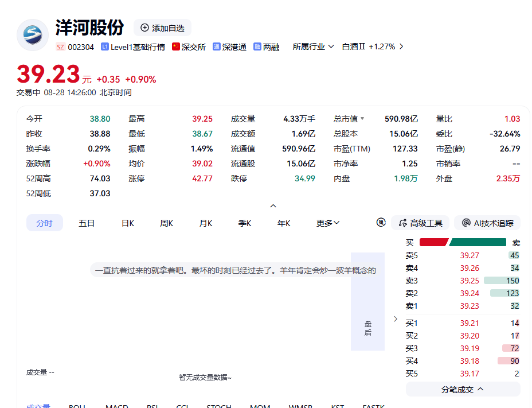
Task: Click the 内盘 value 1.98万
Action: (405, 178)
